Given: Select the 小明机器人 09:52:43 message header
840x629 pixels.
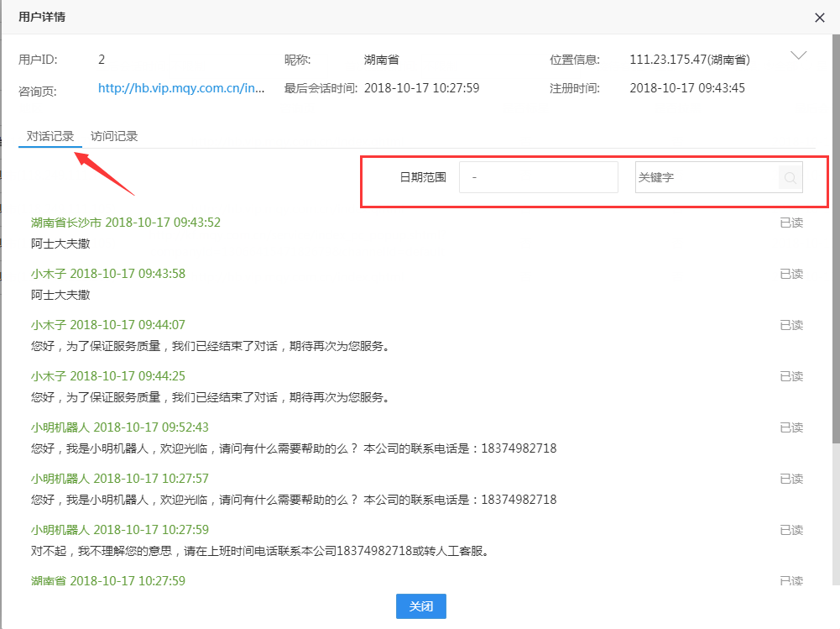Looking at the screenshot, I should coord(120,427).
